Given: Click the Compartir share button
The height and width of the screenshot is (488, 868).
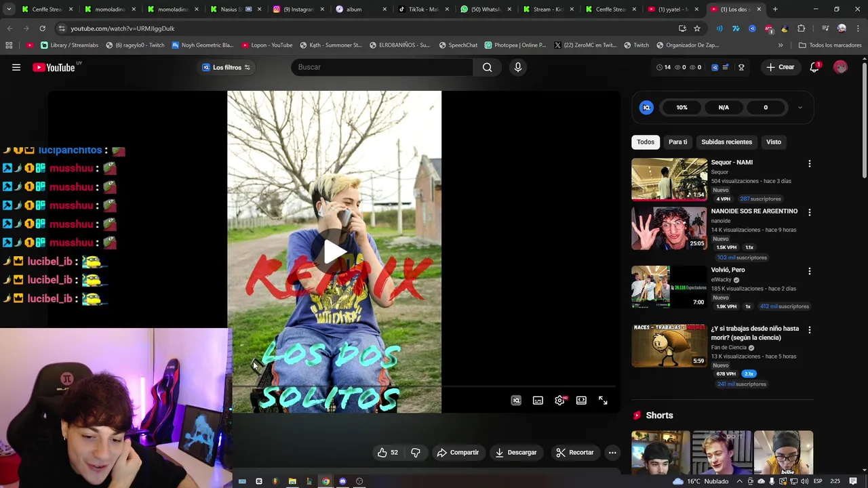Looking at the screenshot, I should (x=458, y=452).
